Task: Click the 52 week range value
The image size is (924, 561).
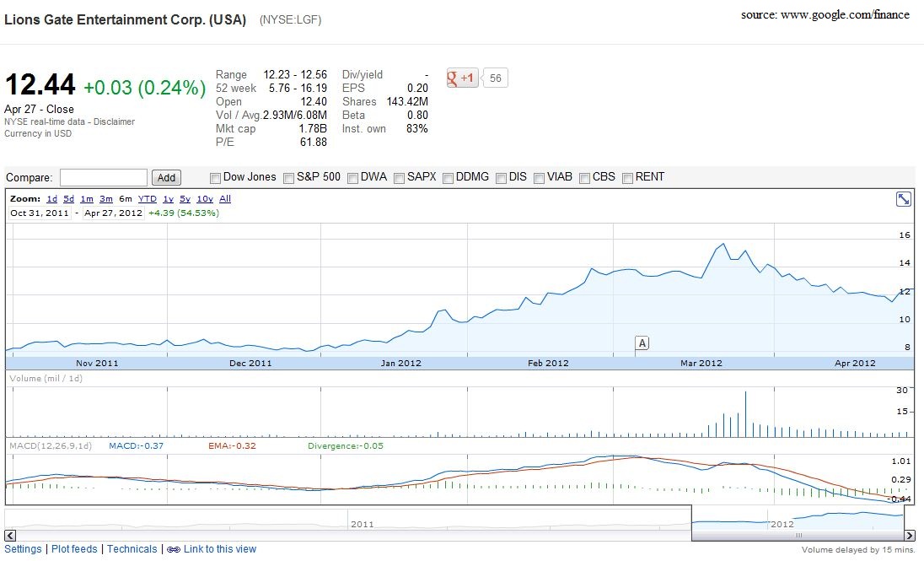Action: tap(298, 88)
